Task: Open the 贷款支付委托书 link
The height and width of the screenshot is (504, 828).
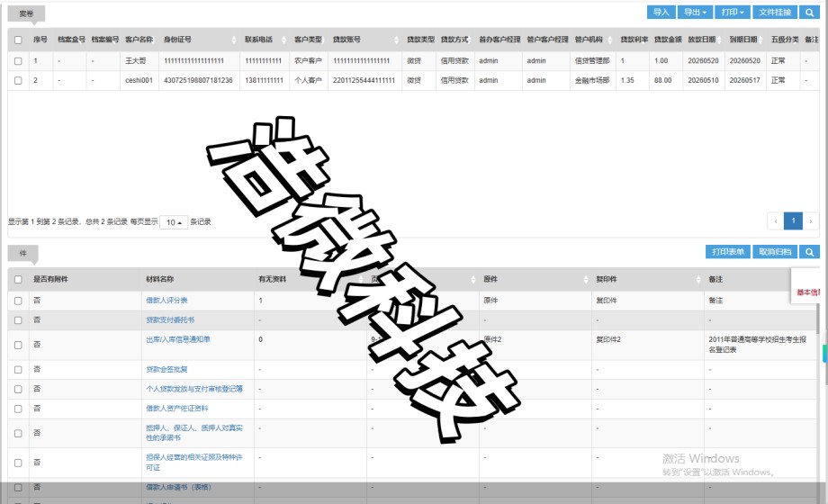Action: point(171,320)
